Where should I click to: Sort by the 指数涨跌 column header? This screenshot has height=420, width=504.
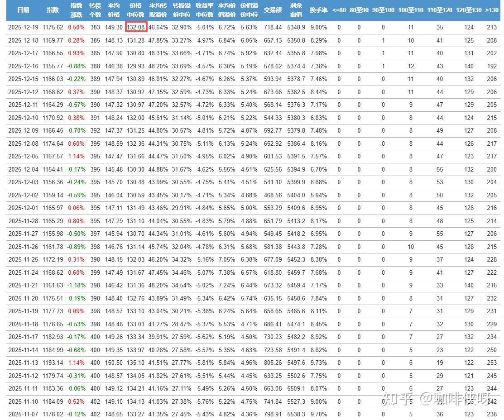pos(77,10)
